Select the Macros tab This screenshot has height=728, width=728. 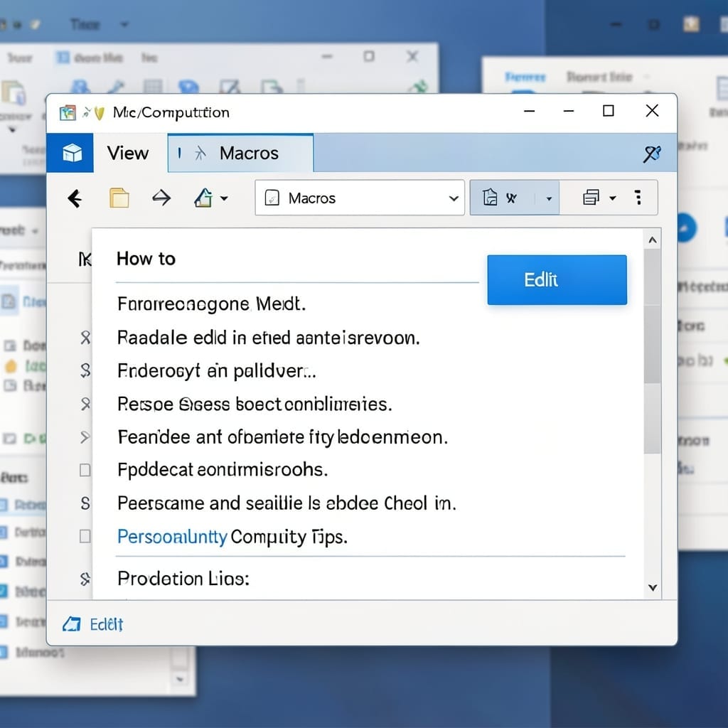tap(240, 154)
